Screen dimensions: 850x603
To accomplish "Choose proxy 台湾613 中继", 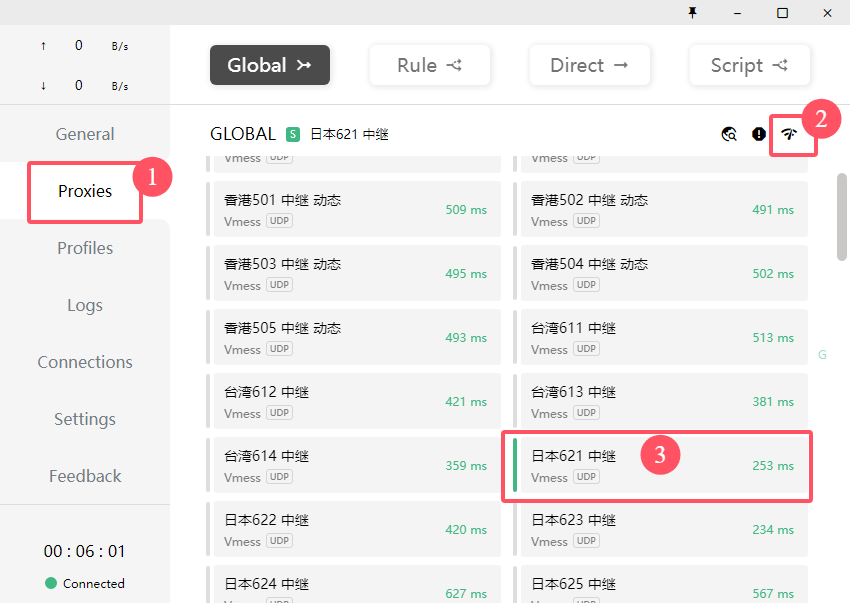I will click(664, 401).
